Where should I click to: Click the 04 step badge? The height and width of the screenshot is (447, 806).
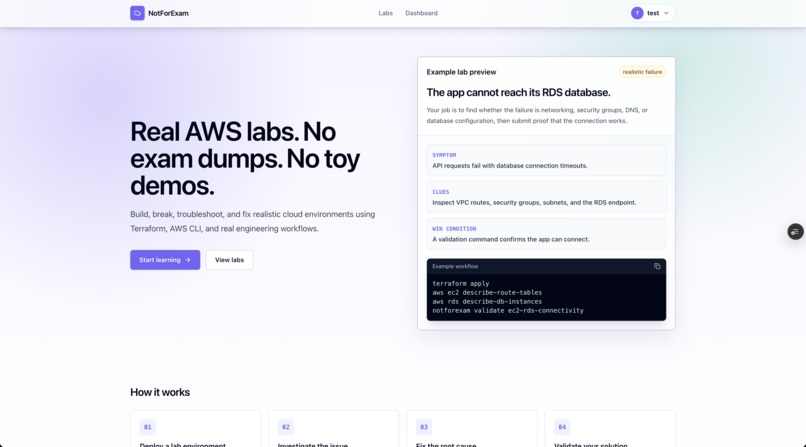(x=562, y=427)
